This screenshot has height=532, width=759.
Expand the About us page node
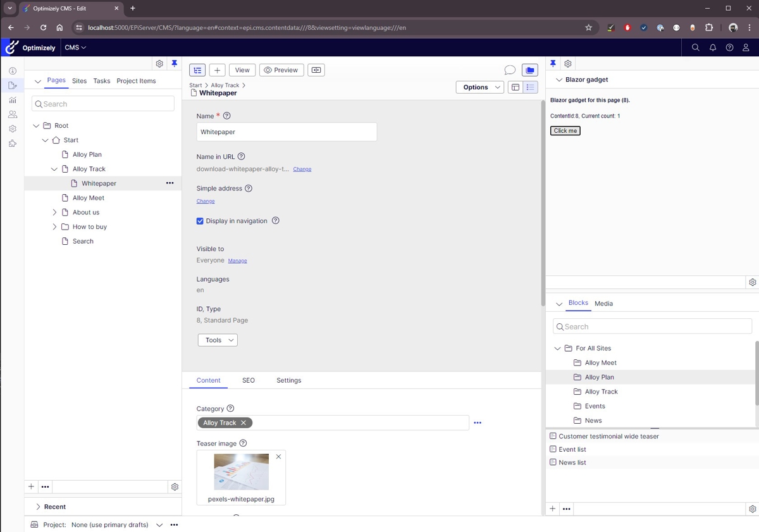pos(54,212)
